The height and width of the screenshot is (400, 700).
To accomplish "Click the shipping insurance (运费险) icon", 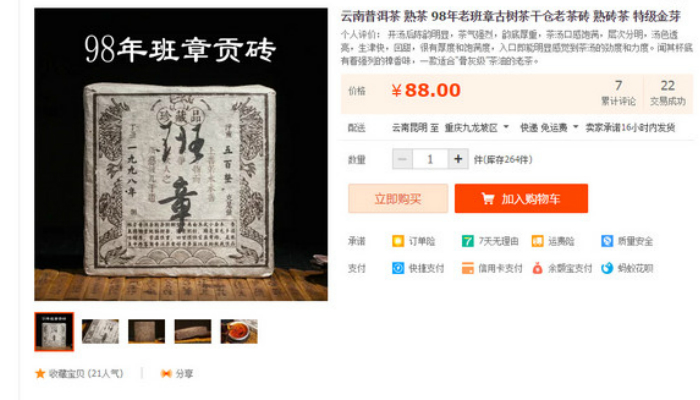I will point(537,242).
